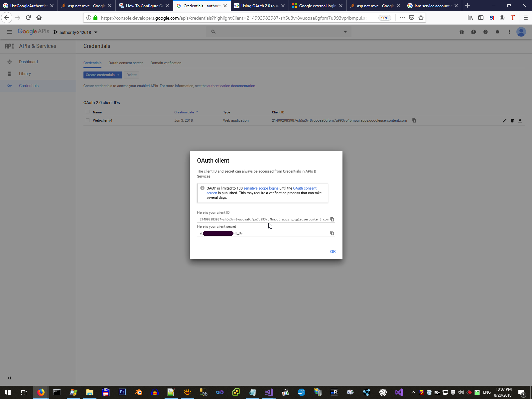The height and width of the screenshot is (399, 532).
Task: Focus the console search field
Action: pos(279,32)
